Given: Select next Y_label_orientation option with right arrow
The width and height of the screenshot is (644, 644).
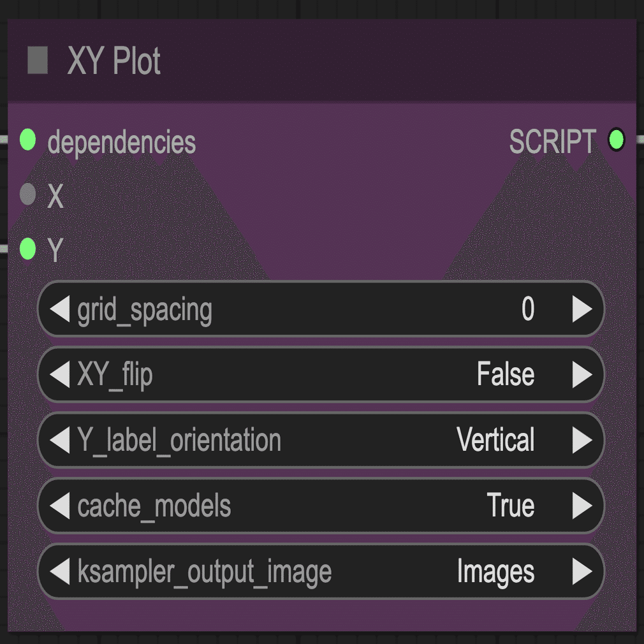Looking at the screenshot, I should [x=582, y=440].
